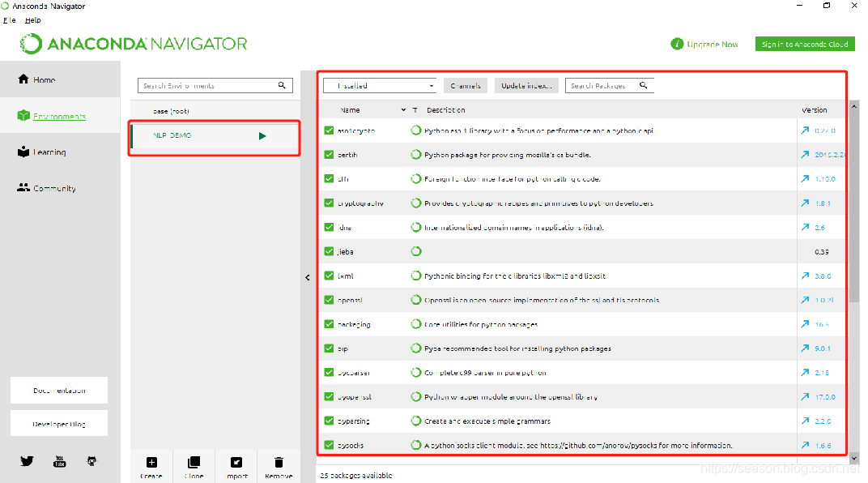Click the status circle icon for packaging
Screen dimensions: 868x483
click(415, 324)
